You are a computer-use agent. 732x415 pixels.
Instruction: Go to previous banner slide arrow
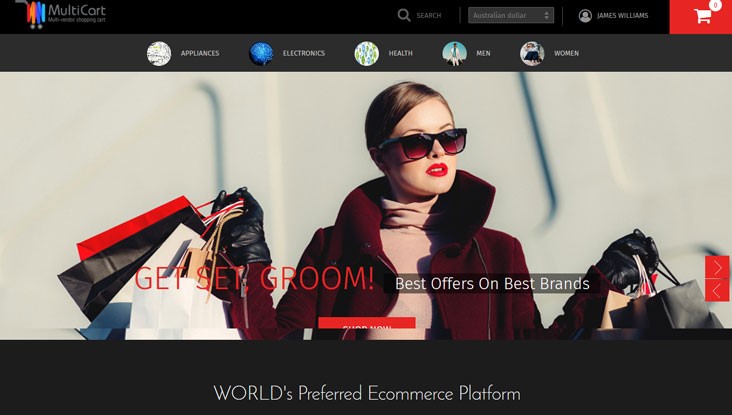tap(717, 290)
